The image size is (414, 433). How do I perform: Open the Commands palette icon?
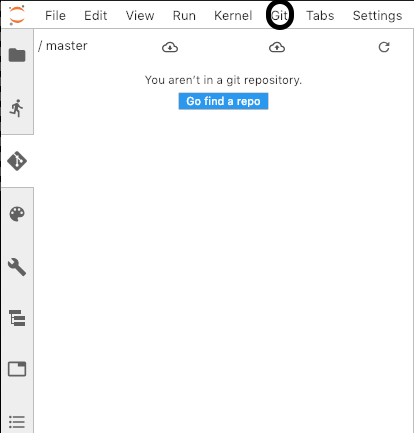pos(17,214)
